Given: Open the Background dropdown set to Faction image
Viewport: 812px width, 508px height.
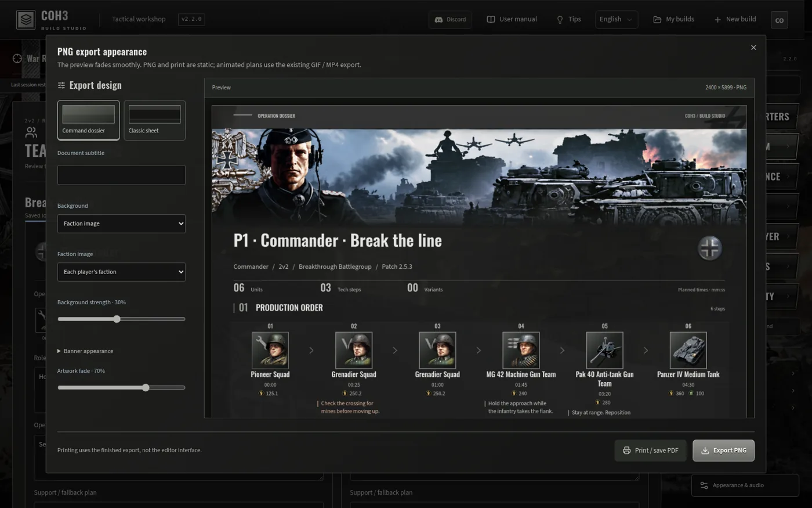Looking at the screenshot, I should (121, 224).
